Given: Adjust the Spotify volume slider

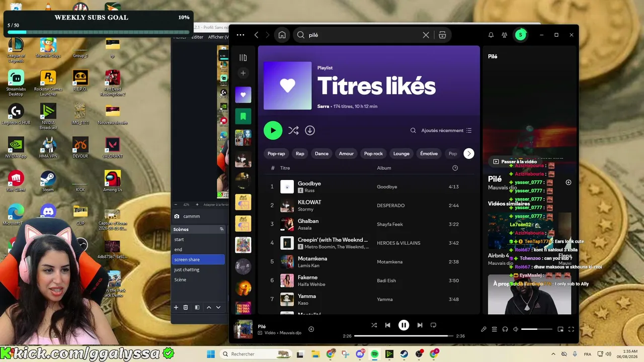Looking at the screenshot, I should click(x=536, y=329).
